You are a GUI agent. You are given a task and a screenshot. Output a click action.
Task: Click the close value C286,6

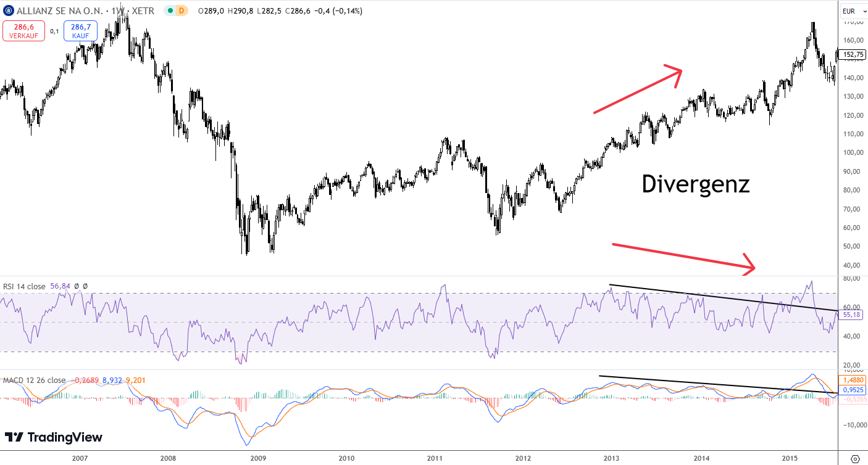tap(299, 11)
